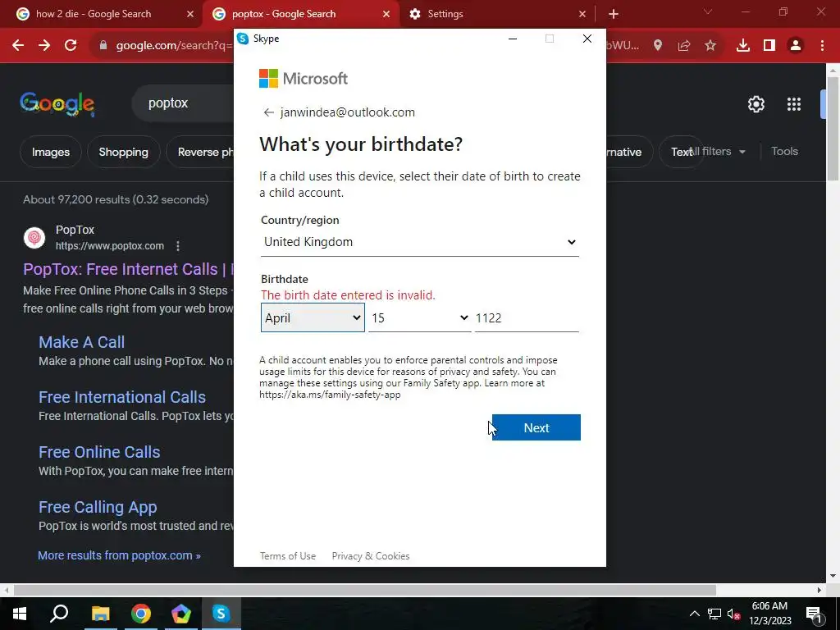Open Google search Tools

pos(784,152)
